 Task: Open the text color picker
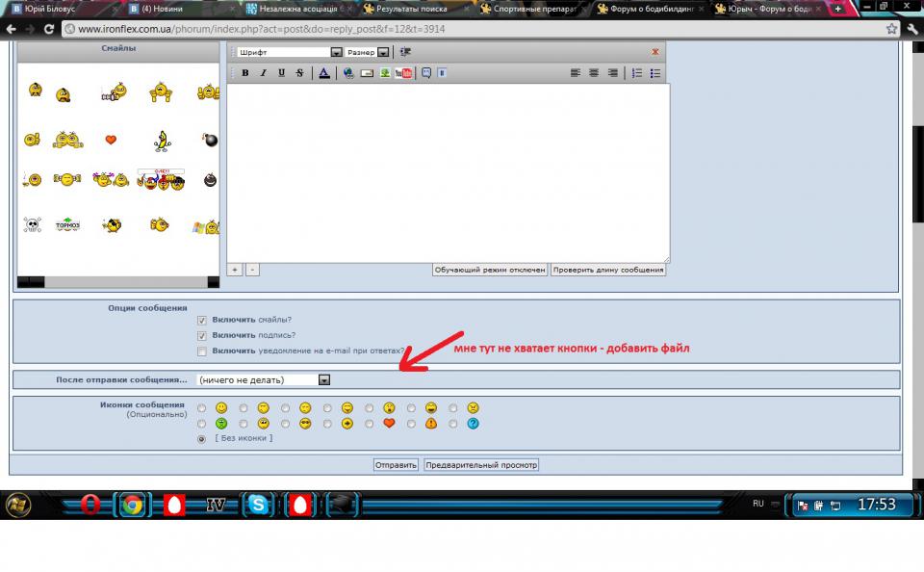324,73
